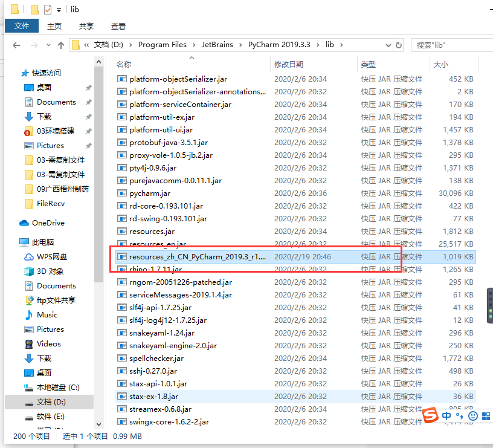
Task: Select pycharm.jar file
Action: [150, 193]
